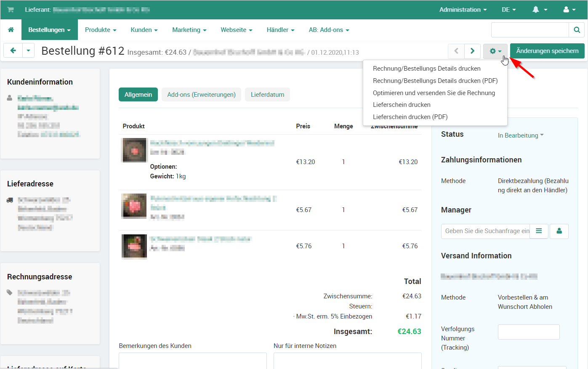Viewport: 588px width, 369px height.
Task: Click the manager list icon button
Action: pyautogui.click(x=539, y=231)
